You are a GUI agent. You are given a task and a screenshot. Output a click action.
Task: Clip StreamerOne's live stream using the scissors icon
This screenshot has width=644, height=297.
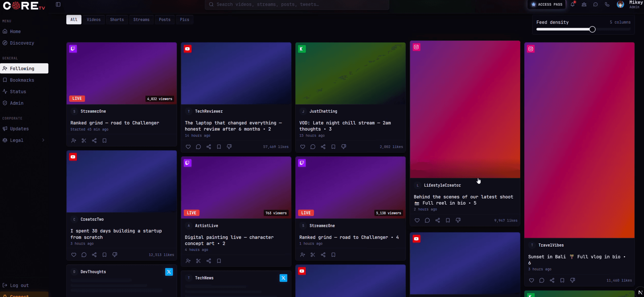click(x=84, y=140)
